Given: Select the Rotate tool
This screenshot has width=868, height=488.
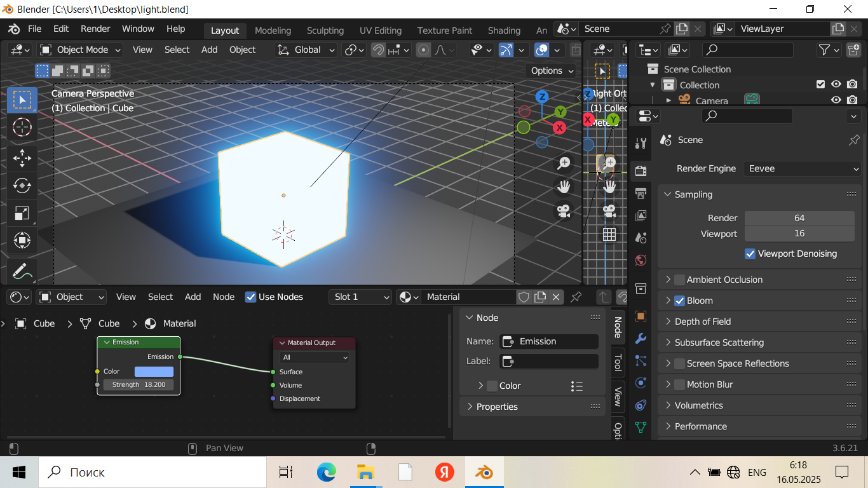Looking at the screenshot, I should [x=22, y=186].
